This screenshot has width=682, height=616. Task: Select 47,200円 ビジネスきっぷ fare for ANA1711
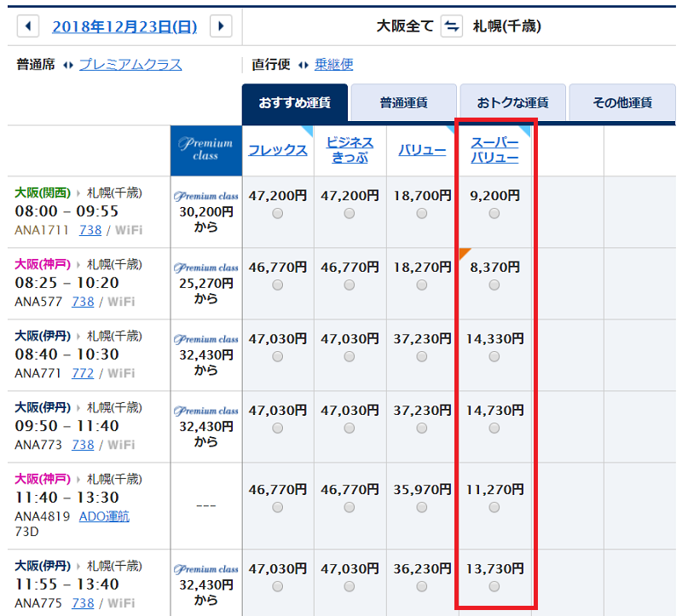349,214
